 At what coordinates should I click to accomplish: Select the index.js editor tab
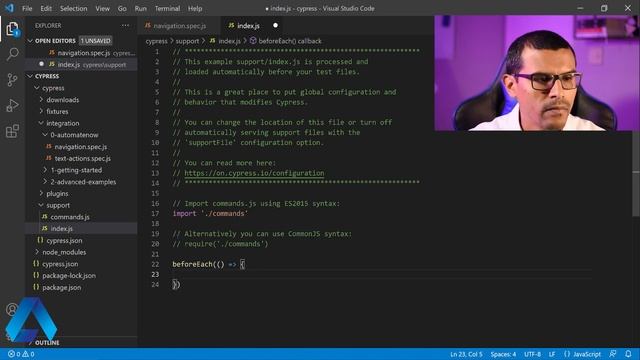248,25
